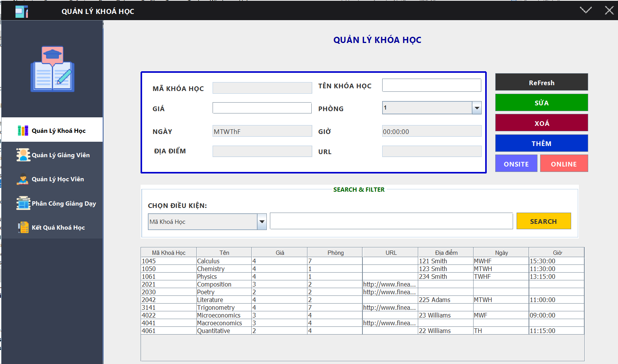Click the books icon for Quản Lý Khoá Học

point(23,130)
